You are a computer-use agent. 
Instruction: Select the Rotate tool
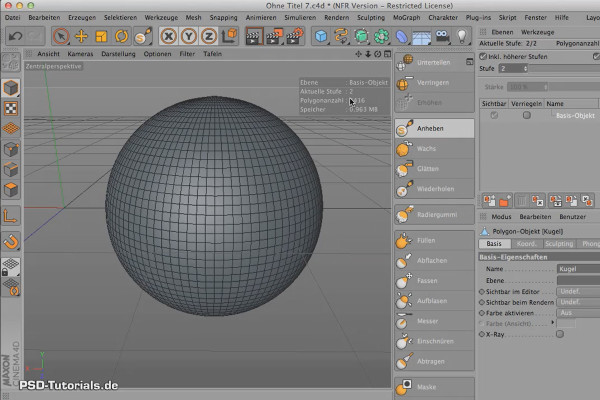click(x=122, y=36)
